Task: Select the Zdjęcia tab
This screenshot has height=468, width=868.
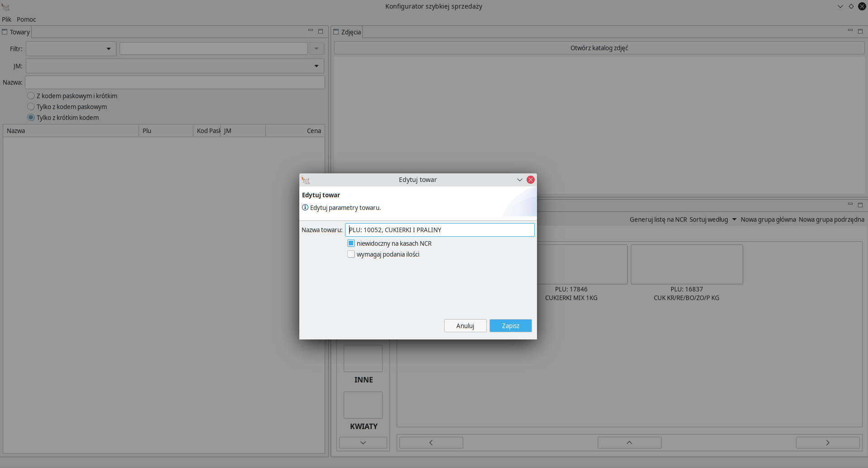Action: pos(347,32)
